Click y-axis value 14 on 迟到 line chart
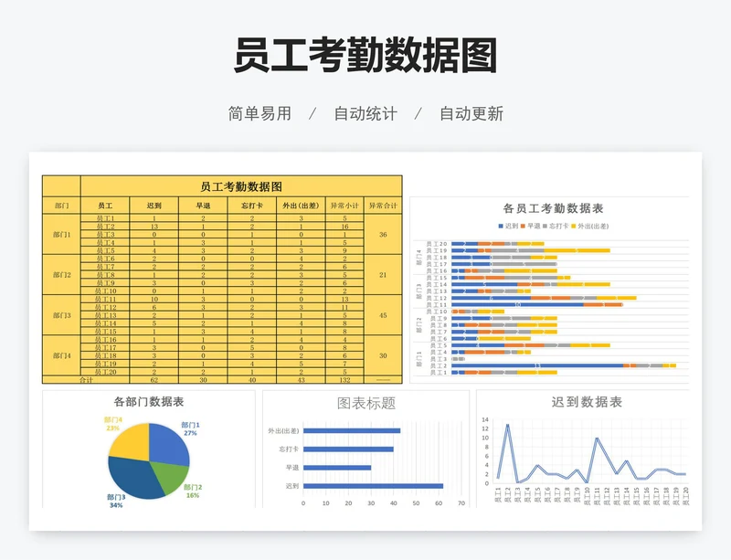731x560 pixels. tap(485, 419)
